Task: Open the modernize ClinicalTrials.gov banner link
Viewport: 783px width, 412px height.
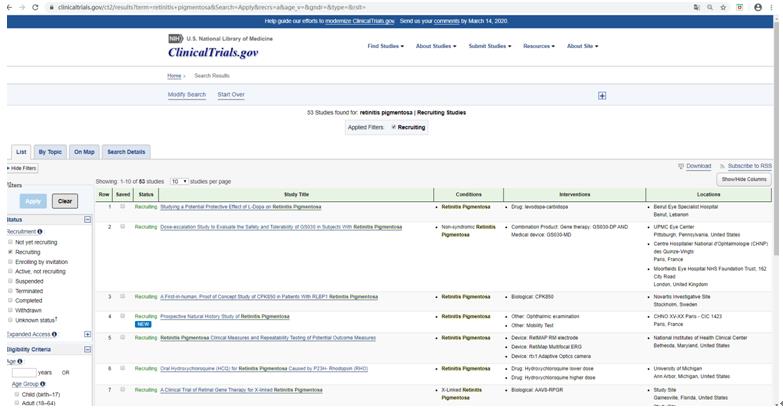Action: click(360, 21)
